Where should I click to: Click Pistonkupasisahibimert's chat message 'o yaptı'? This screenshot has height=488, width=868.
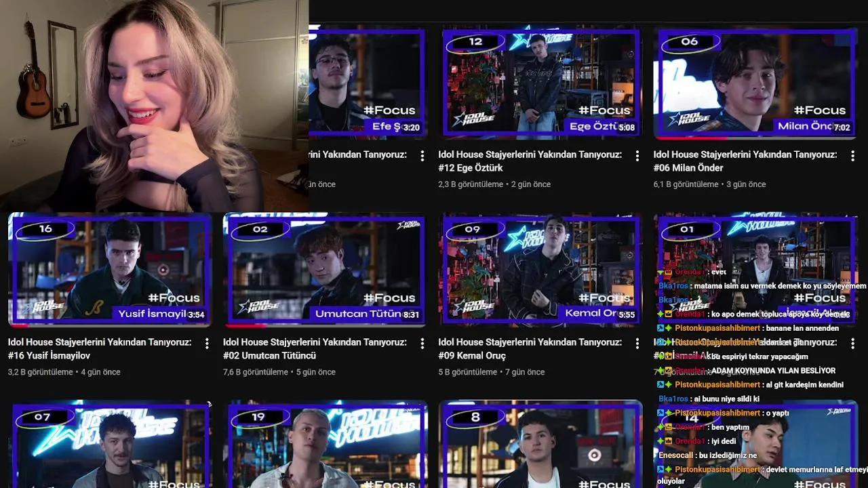777,413
